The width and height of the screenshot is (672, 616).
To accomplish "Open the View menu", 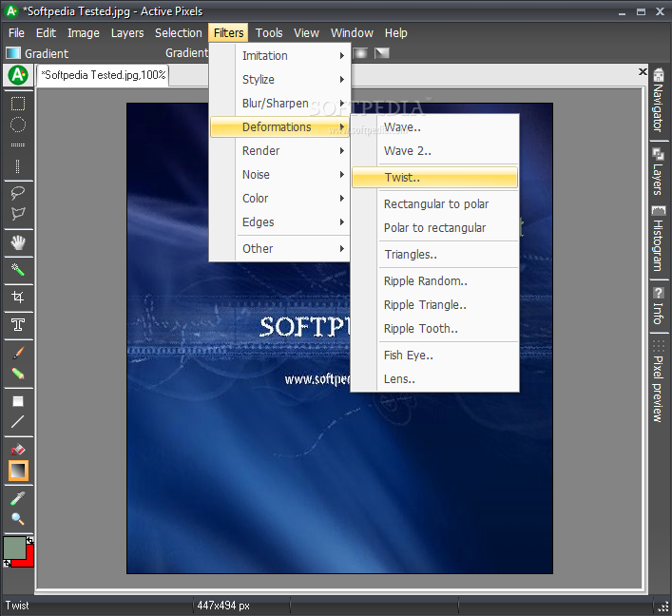I will 306,33.
